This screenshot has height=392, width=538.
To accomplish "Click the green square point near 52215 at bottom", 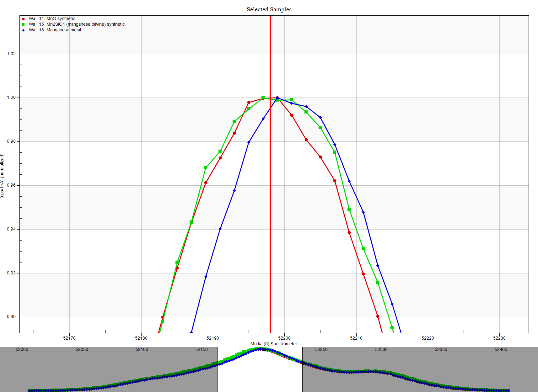I will click(x=392, y=328).
